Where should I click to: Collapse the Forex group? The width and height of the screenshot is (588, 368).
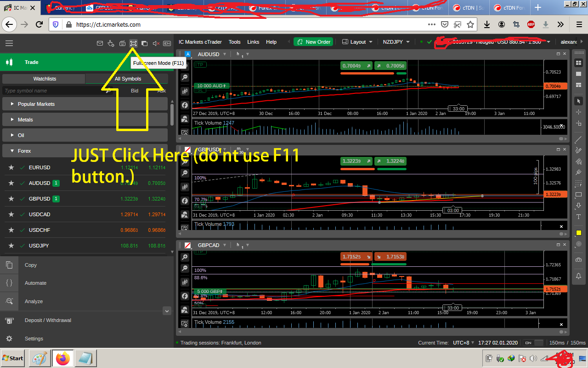click(x=85, y=151)
